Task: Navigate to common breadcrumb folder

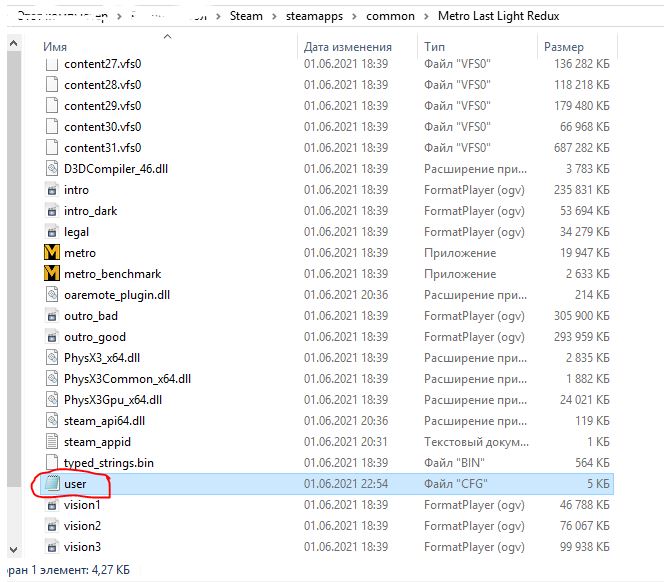Action: [390, 16]
